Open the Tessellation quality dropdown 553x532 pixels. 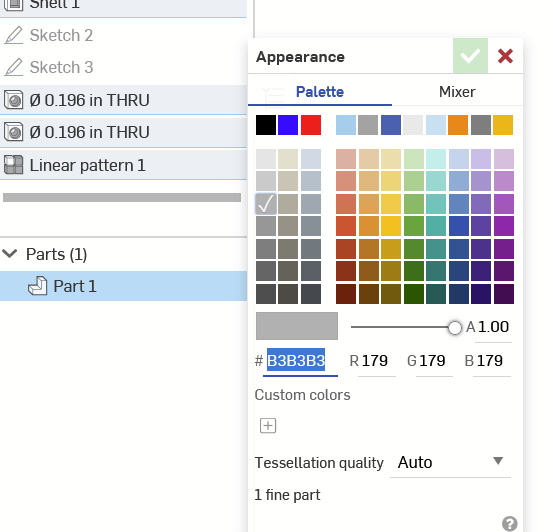pyautogui.click(x=450, y=462)
